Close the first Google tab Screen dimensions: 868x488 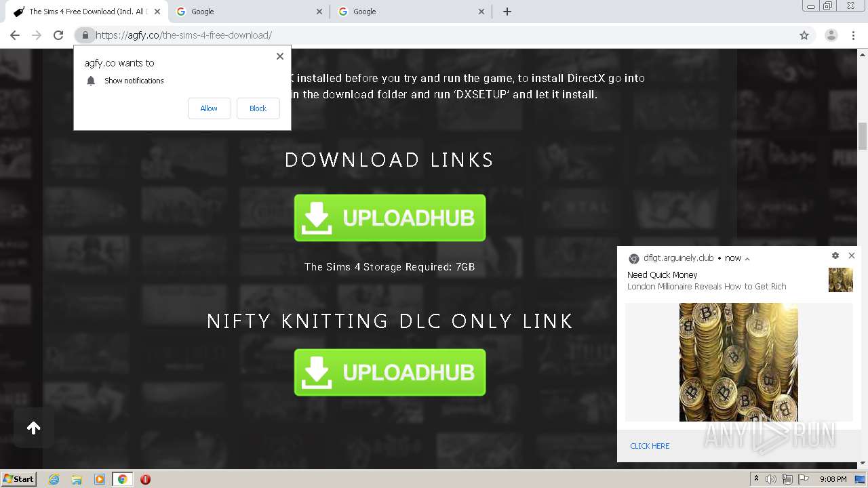(320, 12)
